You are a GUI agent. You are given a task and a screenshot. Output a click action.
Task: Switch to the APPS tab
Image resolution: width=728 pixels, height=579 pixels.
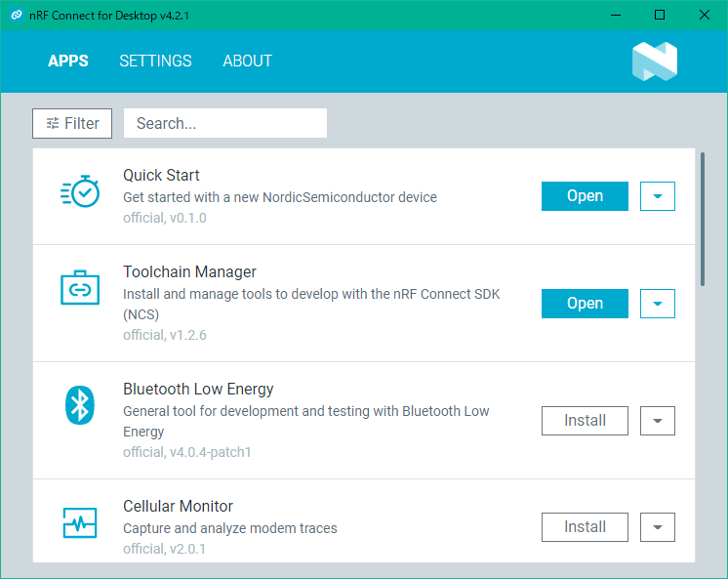point(67,61)
